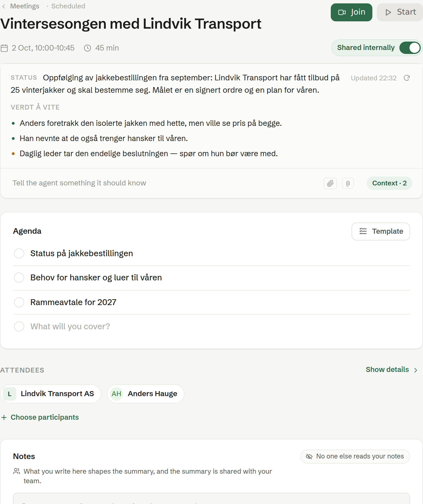Image resolution: width=423 pixels, height=504 pixels.
Task: Click the paperclip attachment icon
Action: 330,183
